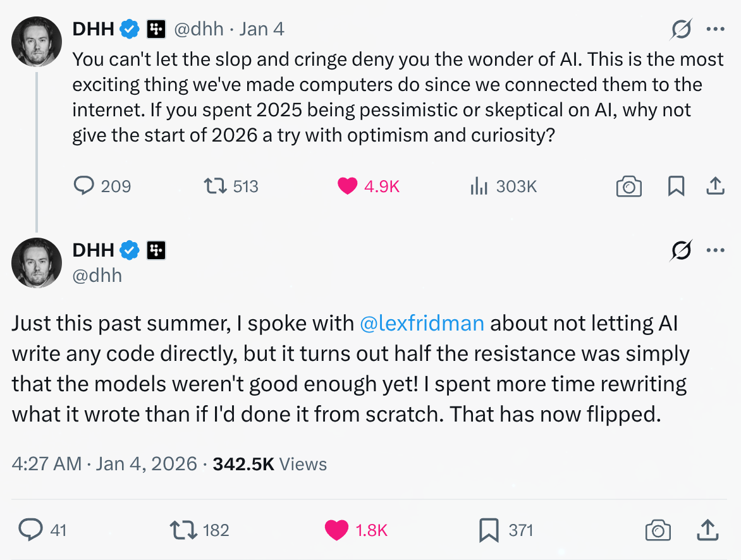This screenshot has height=560, width=741.
Task: Click the camera icon below the first tweet
Action: tap(628, 186)
